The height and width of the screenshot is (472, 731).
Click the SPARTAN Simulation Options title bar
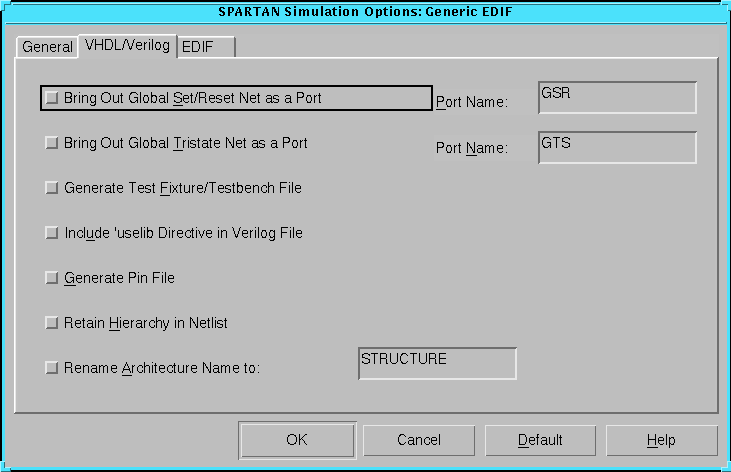(x=365, y=12)
